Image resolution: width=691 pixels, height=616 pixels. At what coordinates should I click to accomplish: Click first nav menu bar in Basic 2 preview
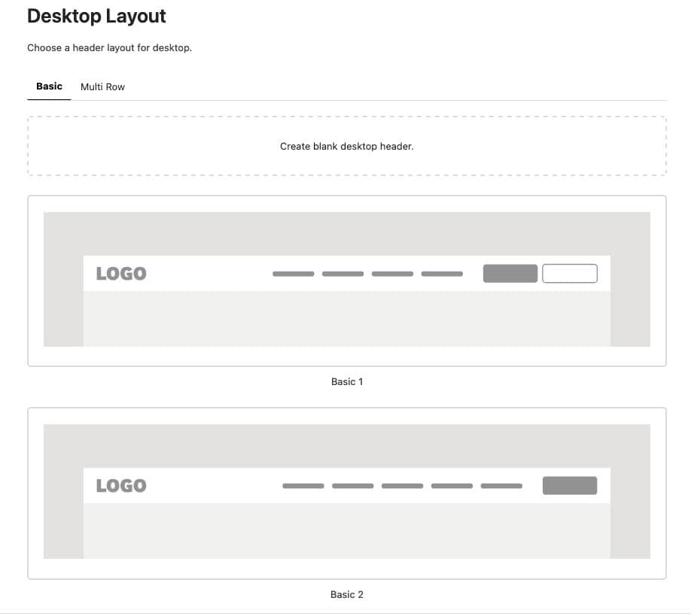coord(303,486)
